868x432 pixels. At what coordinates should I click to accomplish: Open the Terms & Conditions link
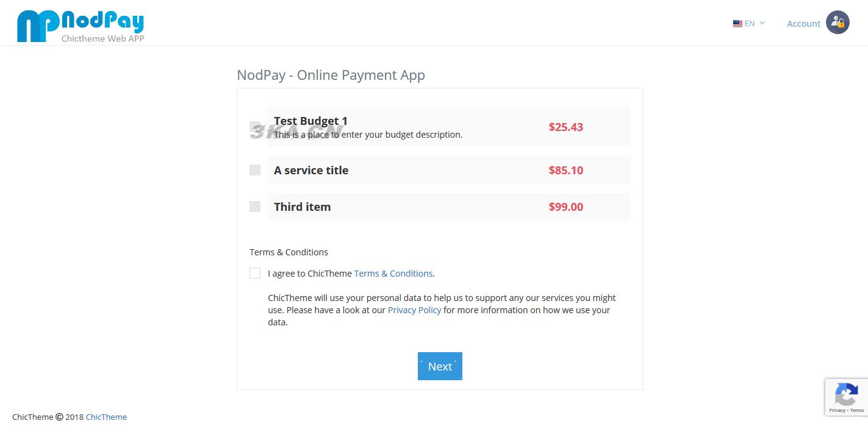point(393,274)
